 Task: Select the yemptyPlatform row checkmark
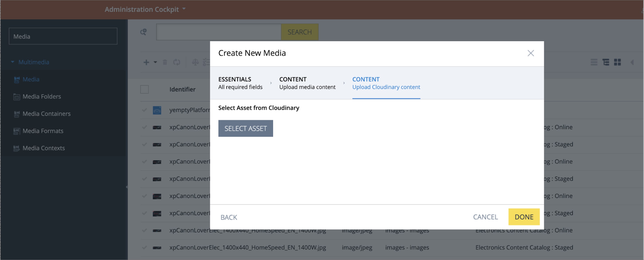[144, 110]
